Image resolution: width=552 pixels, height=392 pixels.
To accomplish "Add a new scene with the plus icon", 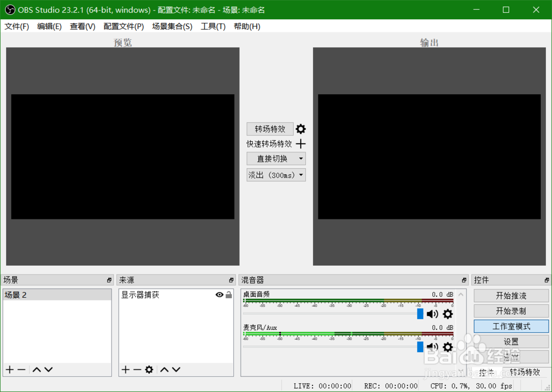I will [10, 369].
